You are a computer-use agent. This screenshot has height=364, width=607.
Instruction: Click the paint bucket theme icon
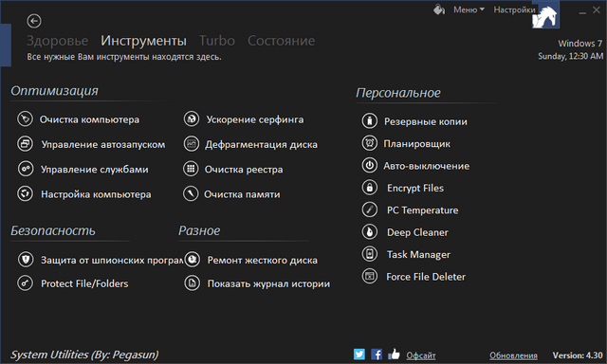point(439,9)
